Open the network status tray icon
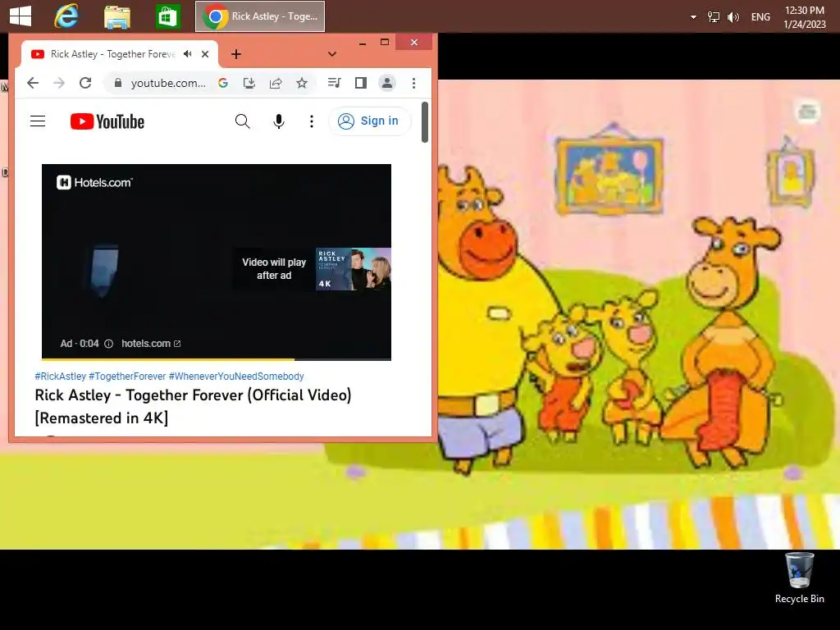Image resolution: width=840 pixels, height=630 pixels. tap(713, 17)
